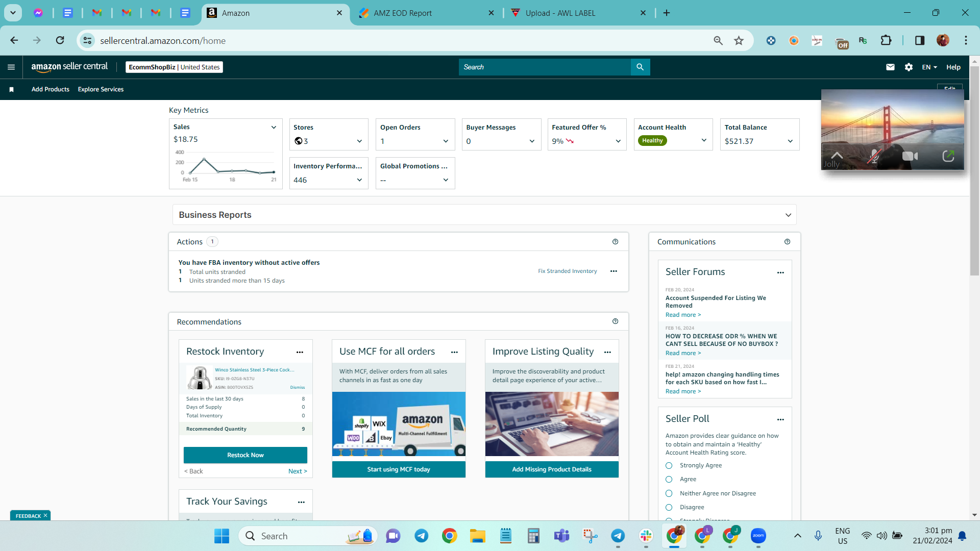Image resolution: width=980 pixels, height=551 pixels.
Task: Open Seller Poll options menu
Action: (x=780, y=419)
